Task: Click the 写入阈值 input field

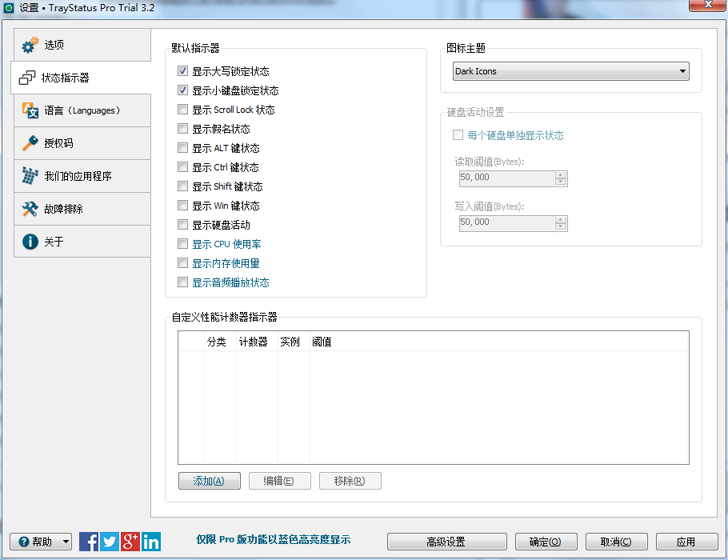Action: (507, 223)
